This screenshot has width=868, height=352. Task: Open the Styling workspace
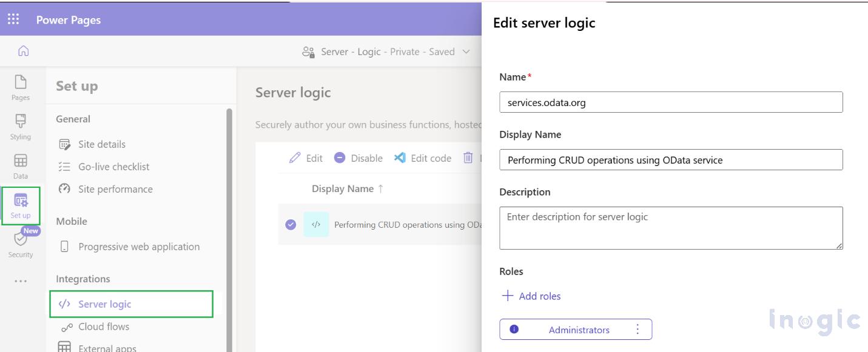[21, 127]
